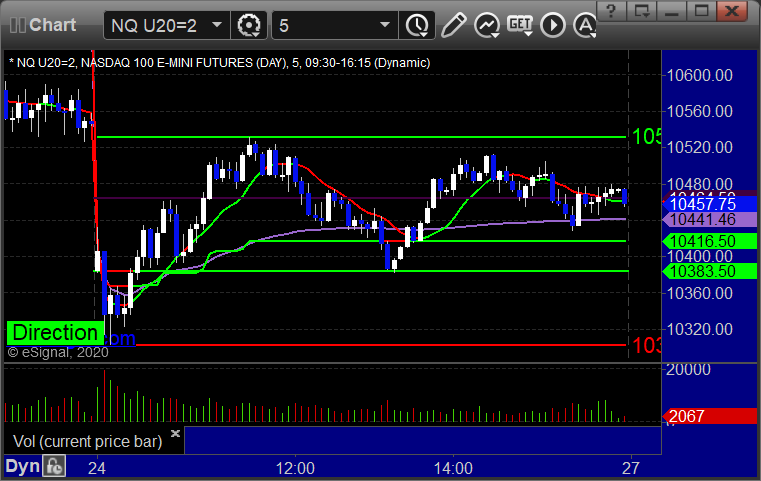Minimize the chart window
This screenshot has height=481, width=761.
tap(671, 11)
